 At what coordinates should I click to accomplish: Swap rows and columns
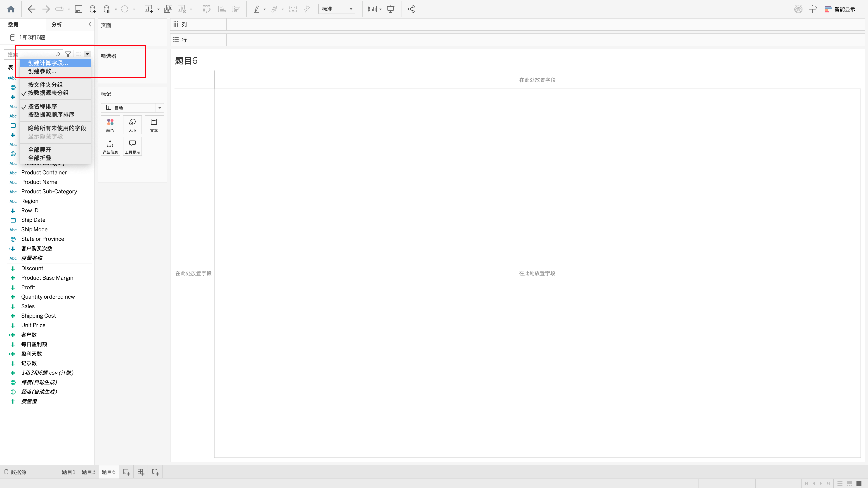pyautogui.click(x=207, y=9)
